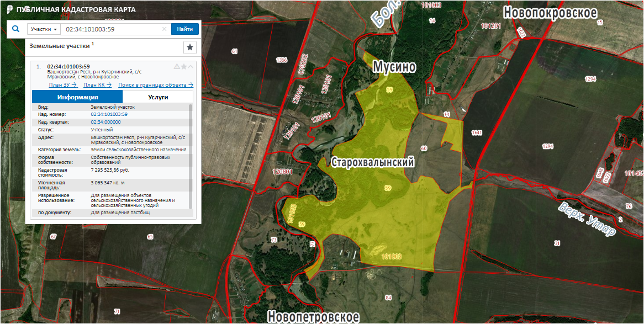Click the info panel vertical scrollbar
The width and height of the screenshot is (644, 324).
point(191,155)
